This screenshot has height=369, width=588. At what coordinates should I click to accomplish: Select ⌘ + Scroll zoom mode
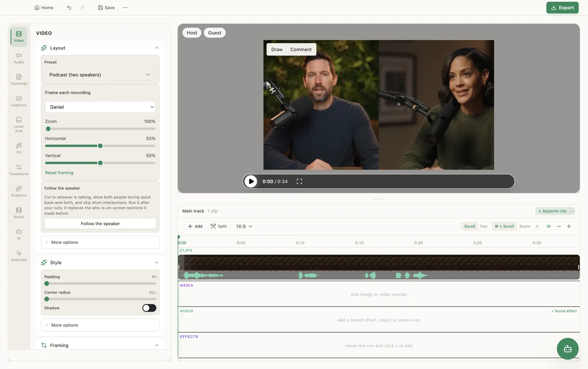pyautogui.click(x=504, y=226)
